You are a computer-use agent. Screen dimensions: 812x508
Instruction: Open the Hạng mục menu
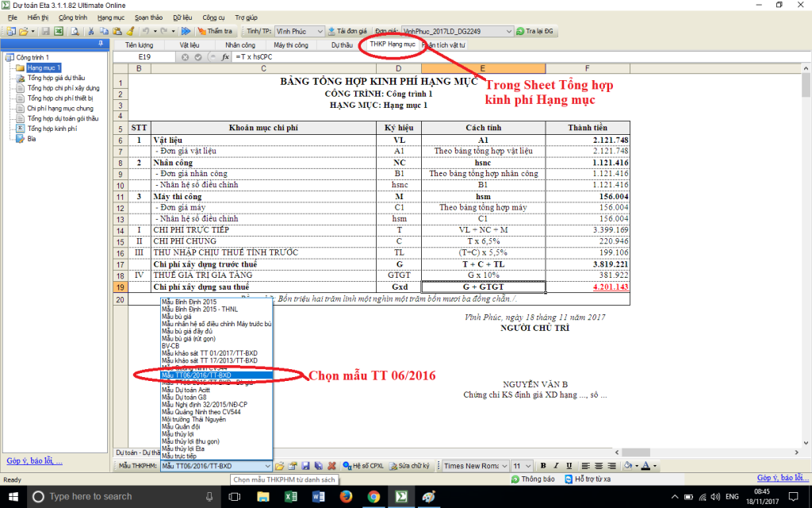pyautogui.click(x=110, y=17)
